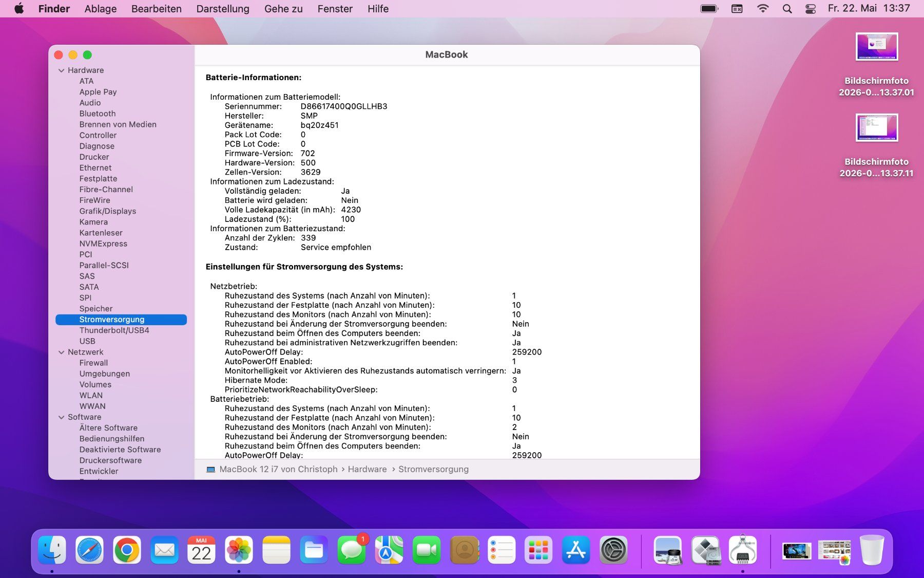Select Bildschirmfoto 13.37.11 on desktop

point(877,146)
